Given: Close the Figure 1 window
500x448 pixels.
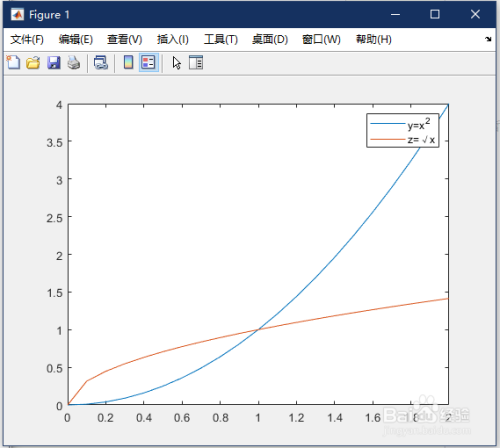Looking at the screenshot, I should click(x=475, y=14).
